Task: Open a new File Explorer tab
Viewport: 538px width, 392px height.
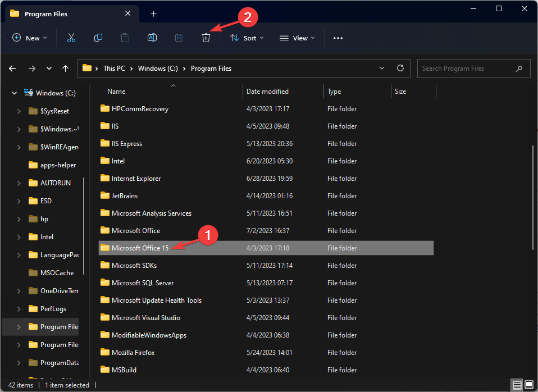Action: coord(153,13)
